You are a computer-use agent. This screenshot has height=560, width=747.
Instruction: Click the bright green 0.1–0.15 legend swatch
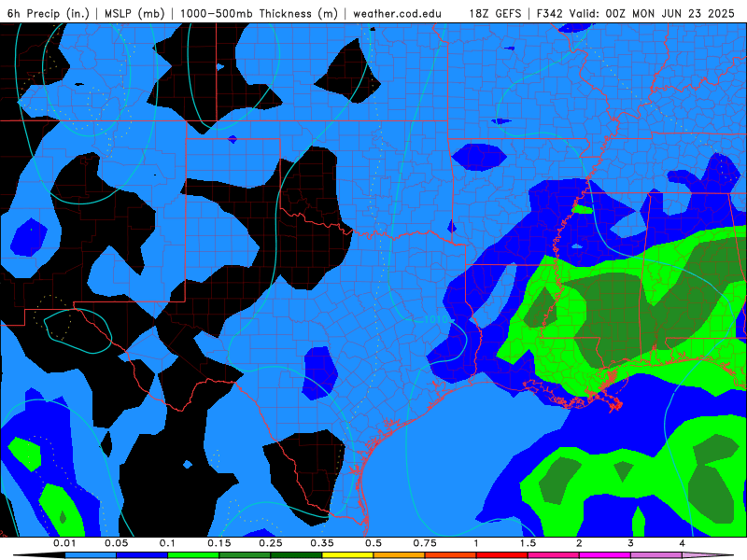(x=193, y=555)
